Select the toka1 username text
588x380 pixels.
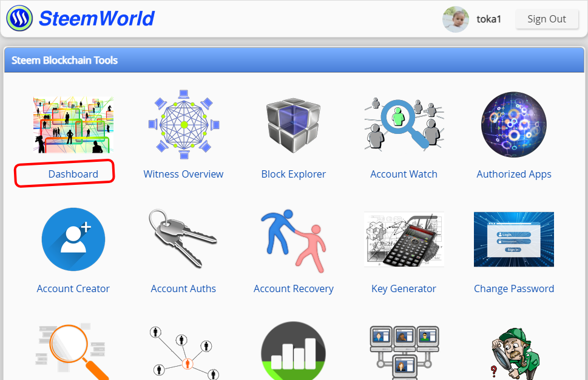488,19
